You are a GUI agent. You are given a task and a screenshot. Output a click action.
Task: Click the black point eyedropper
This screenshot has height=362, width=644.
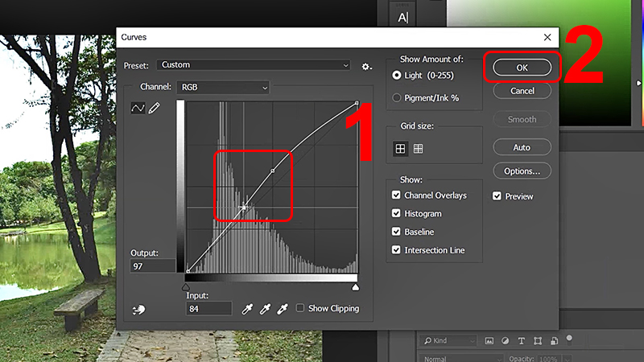247,309
